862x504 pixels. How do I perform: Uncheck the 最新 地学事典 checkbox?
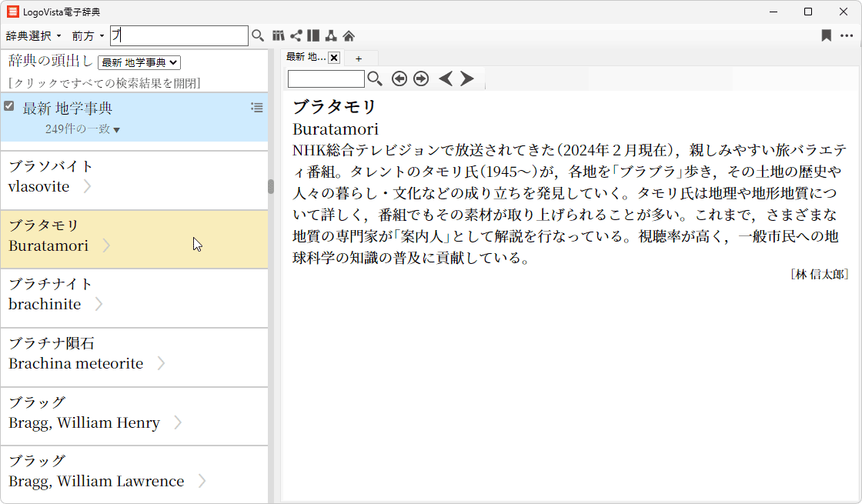point(9,106)
